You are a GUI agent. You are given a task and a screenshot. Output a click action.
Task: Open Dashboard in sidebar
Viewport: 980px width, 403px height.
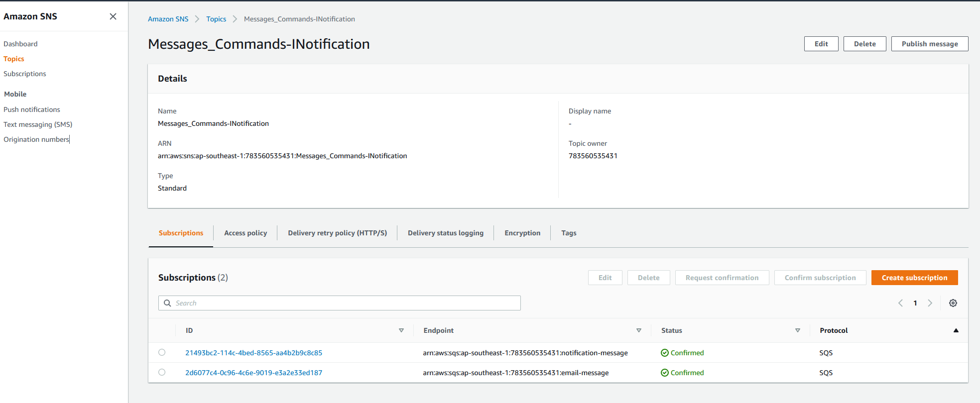click(20, 44)
